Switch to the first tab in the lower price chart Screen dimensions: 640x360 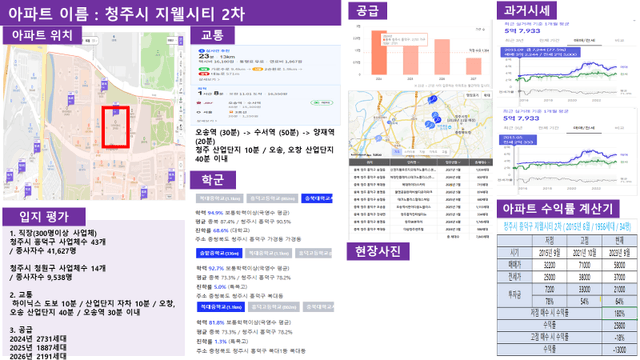[514, 128]
